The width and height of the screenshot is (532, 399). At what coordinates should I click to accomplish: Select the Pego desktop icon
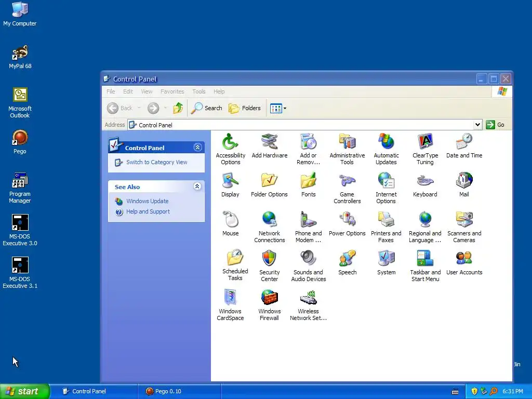pos(20,142)
